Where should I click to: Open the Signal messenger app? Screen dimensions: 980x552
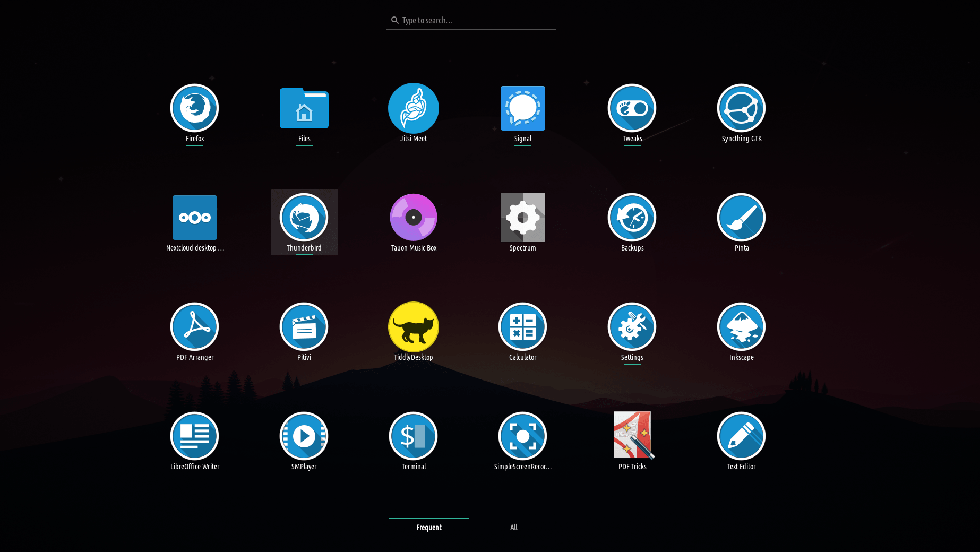click(x=522, y=108)
